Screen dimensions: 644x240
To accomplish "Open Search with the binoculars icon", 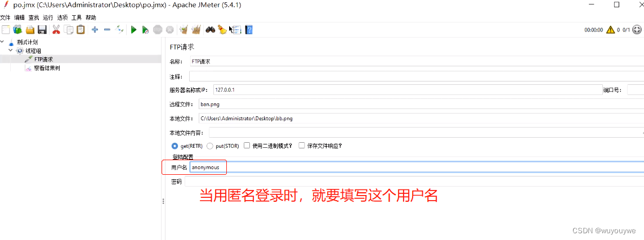I will (x=211, y=30).
